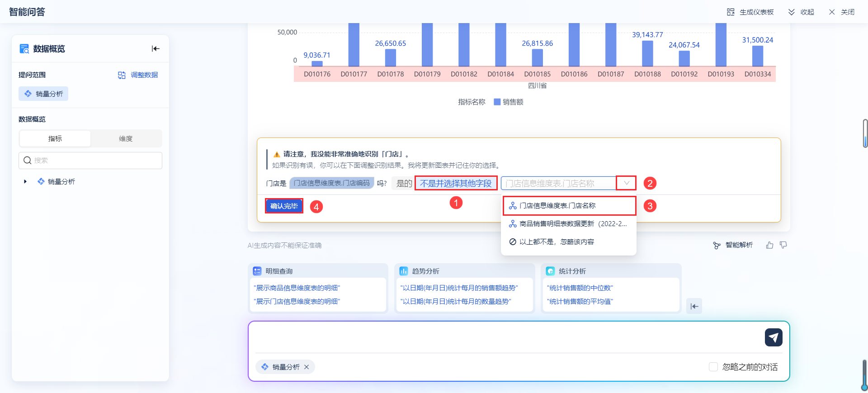Viewport: 868px width, 393px height.
Task: Switch to the 维度 tab
Action: pyautogui.click(x=126, y=139)
